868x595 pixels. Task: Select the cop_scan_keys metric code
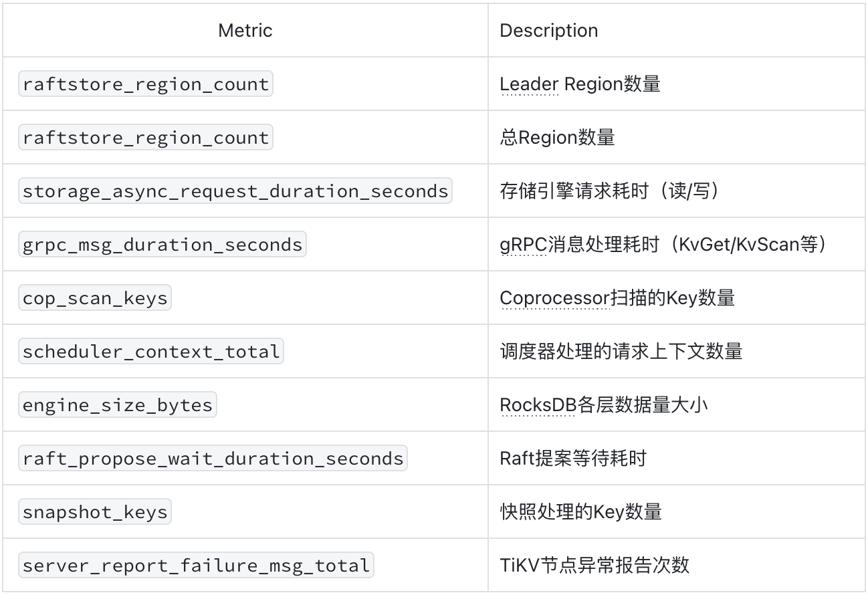coord(95,297)
